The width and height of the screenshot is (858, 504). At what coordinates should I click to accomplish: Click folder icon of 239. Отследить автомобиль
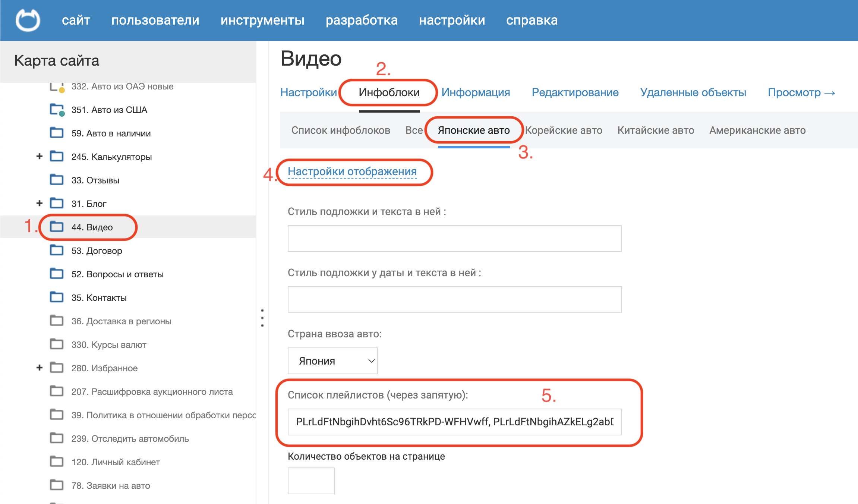[x=57, y=438]
